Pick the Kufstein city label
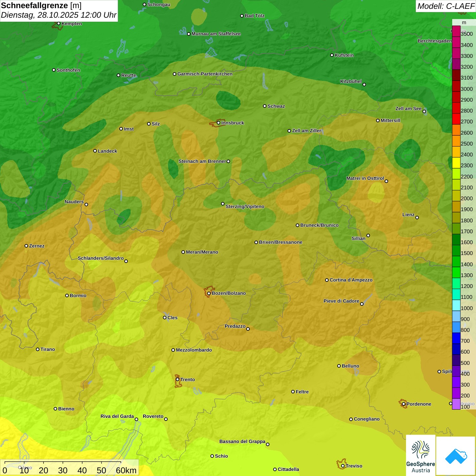This screenshot has width=476, height=476. coord(344,55)
